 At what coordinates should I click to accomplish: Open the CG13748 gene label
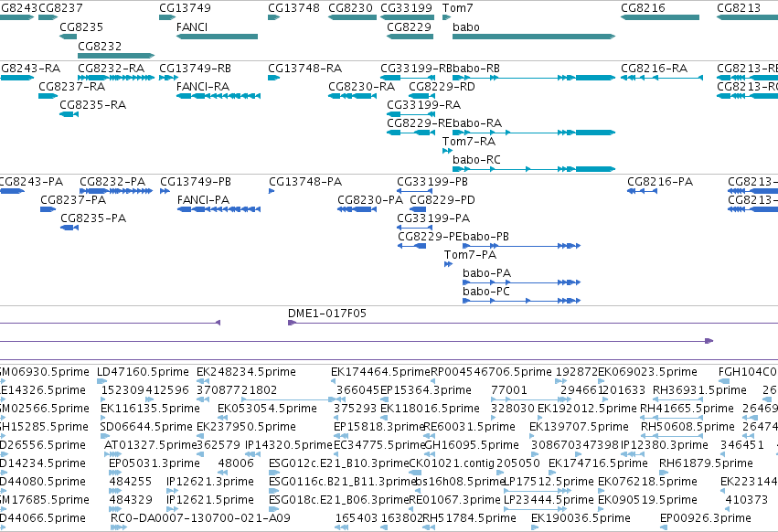[293, 8]
